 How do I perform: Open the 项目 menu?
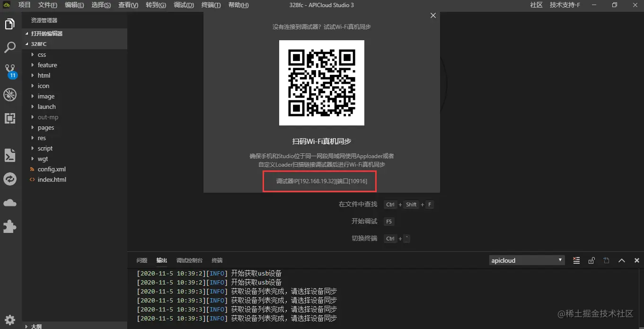(x=24, y=5)
